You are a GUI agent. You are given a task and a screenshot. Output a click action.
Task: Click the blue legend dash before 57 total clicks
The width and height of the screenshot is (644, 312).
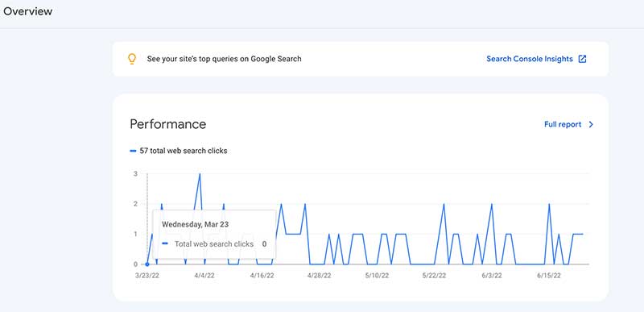coord(133,151)
